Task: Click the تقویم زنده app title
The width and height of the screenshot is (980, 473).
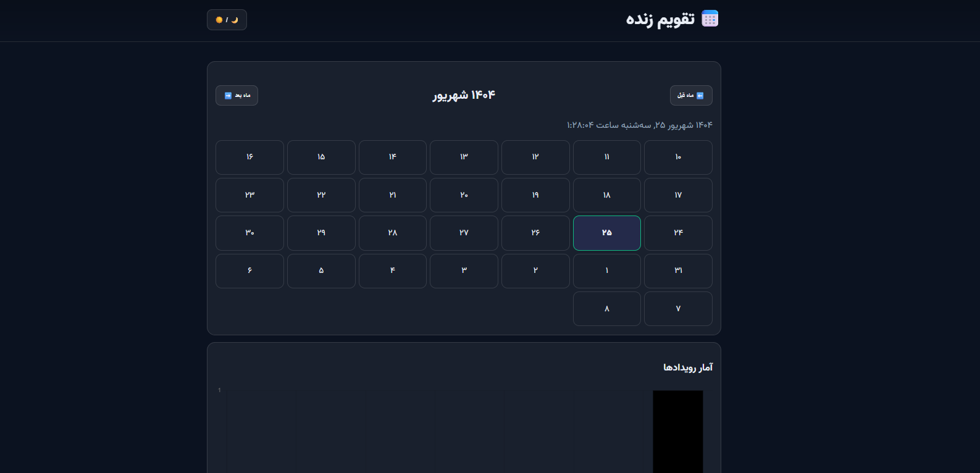Action: click(660, 19)
